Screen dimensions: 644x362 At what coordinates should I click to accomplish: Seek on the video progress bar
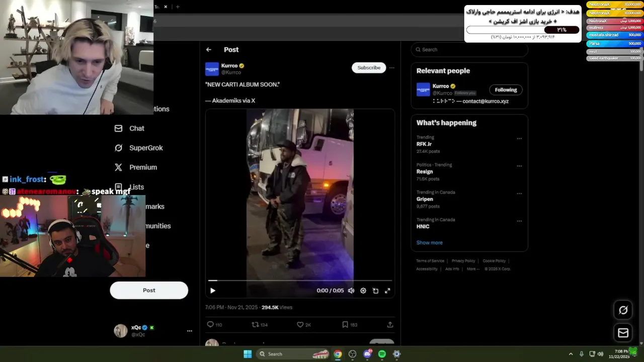point(300,281)
